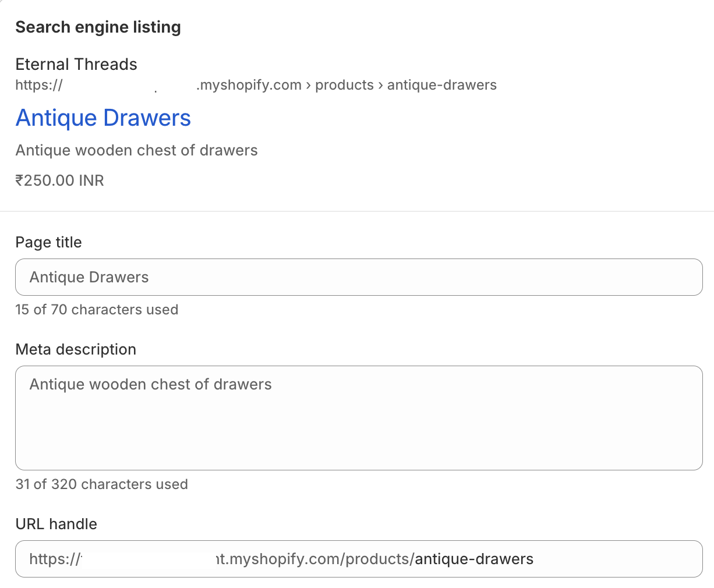714x588 pixels.
Task: Click the blue Antique Drawers preview title
Action: [103, 118]
